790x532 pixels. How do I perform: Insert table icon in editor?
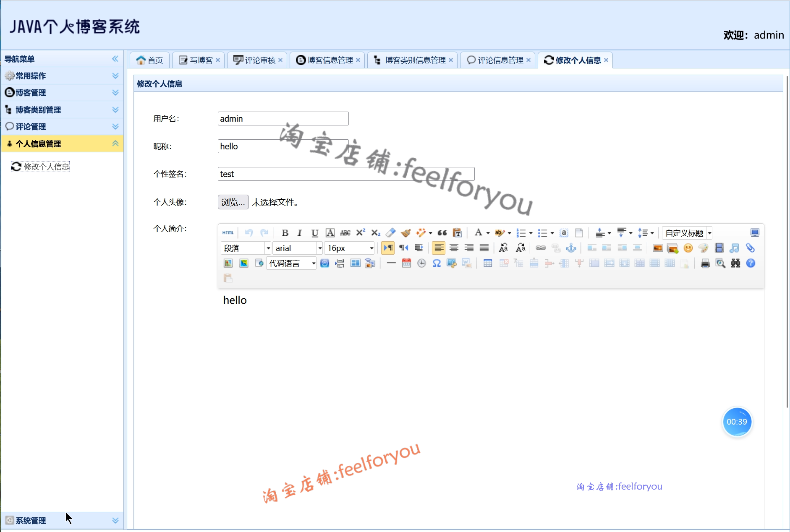coord(488,263)
